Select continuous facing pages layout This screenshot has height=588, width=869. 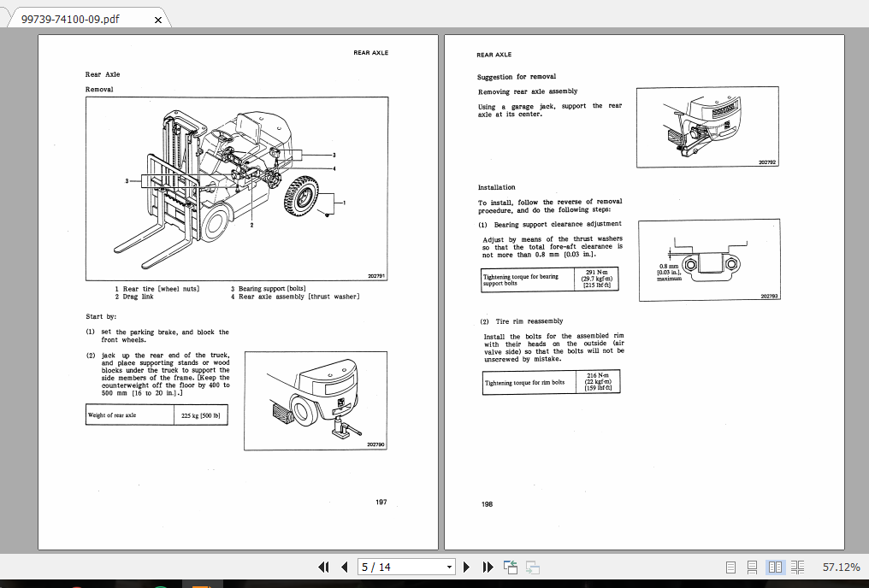pyautogui.click(x=797, y=567)
